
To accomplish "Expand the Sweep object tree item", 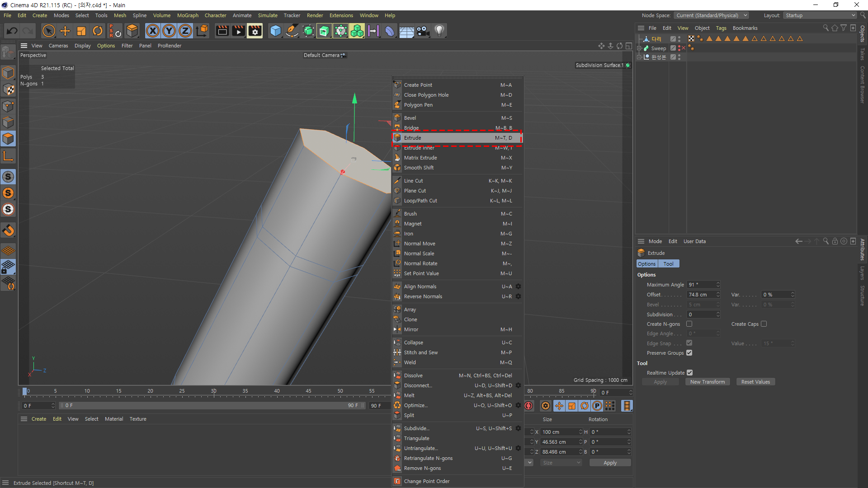I will point(639,48).
